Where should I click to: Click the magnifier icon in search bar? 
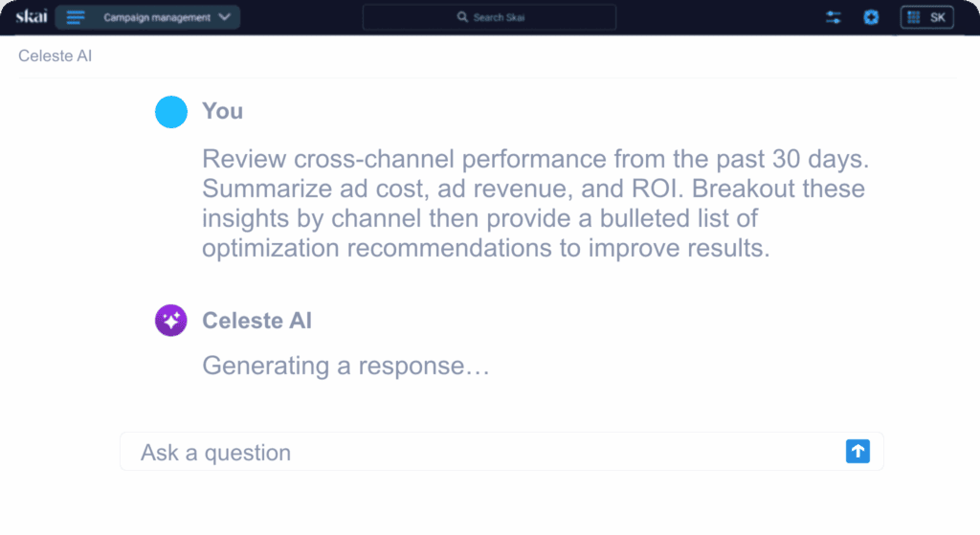(x=462, y=17)
